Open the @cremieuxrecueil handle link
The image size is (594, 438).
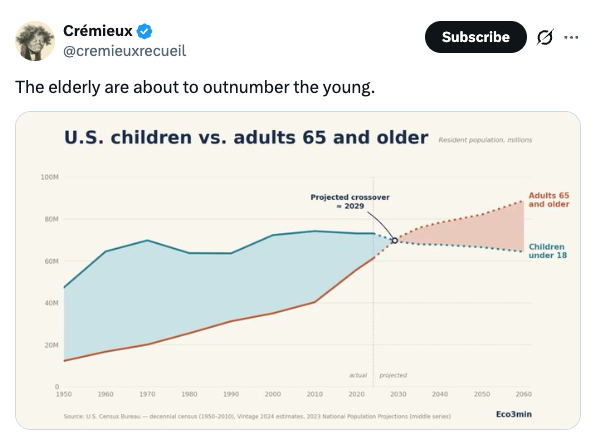click(x=125, y=51)
